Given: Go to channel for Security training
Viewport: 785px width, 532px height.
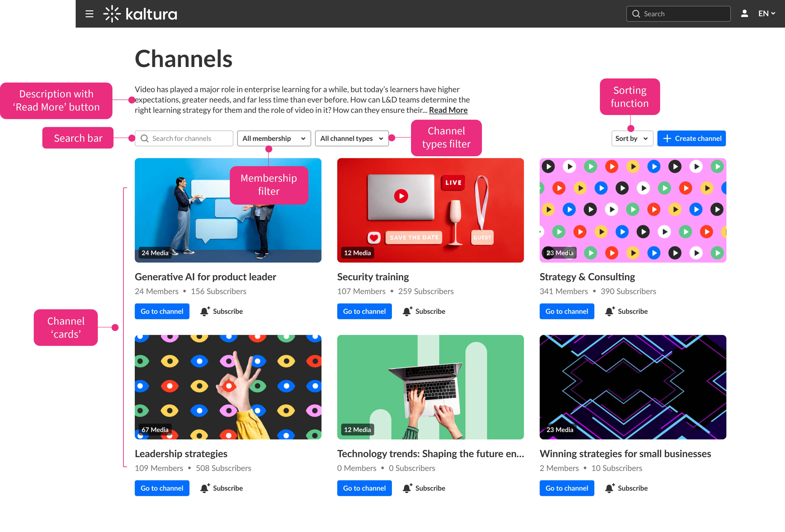Looking at the screenshot, I should coord(364,311).
